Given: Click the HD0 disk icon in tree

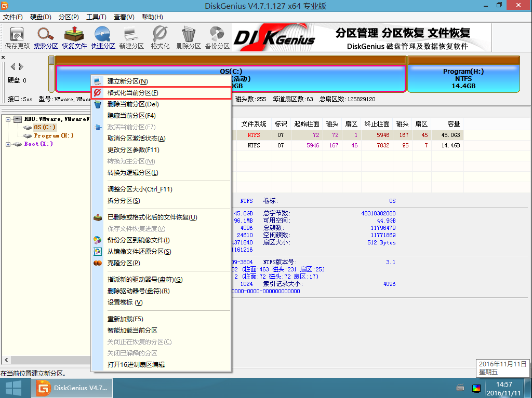Looking at the screenshot, I should (x=18, y=119).
